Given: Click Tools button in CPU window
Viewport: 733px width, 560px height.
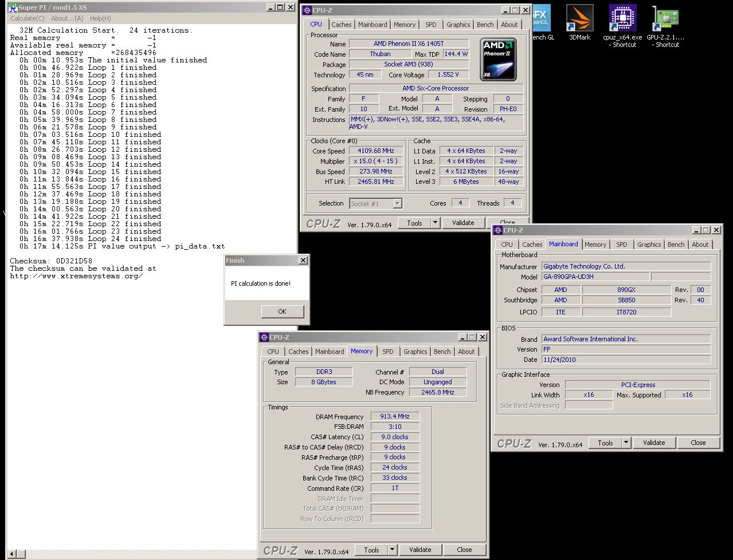Looking at the screenshot, I should pos(414,223).
